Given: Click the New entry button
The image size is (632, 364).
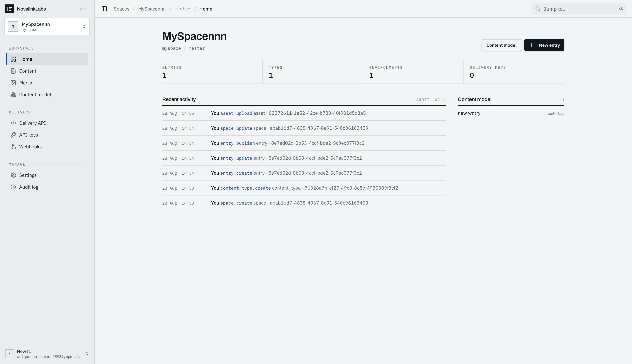Looking at the screenshot, I should pos(544,45).
